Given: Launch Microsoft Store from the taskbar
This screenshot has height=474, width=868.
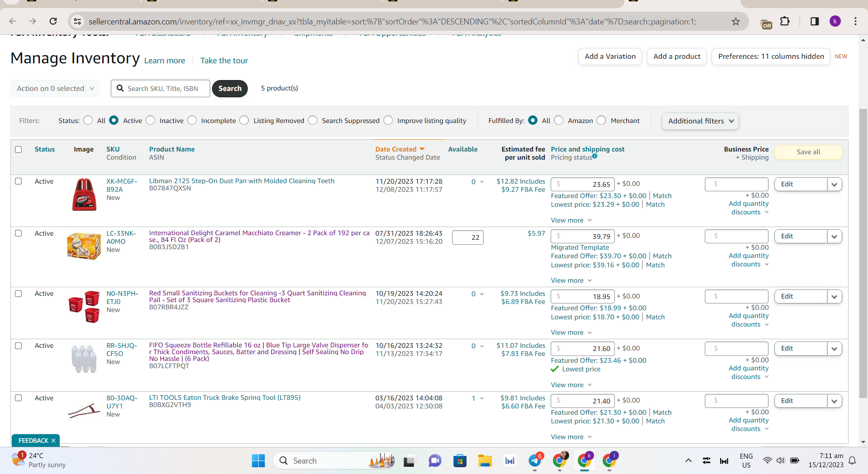Looking at the screenshot, I should tap(460, 461).
